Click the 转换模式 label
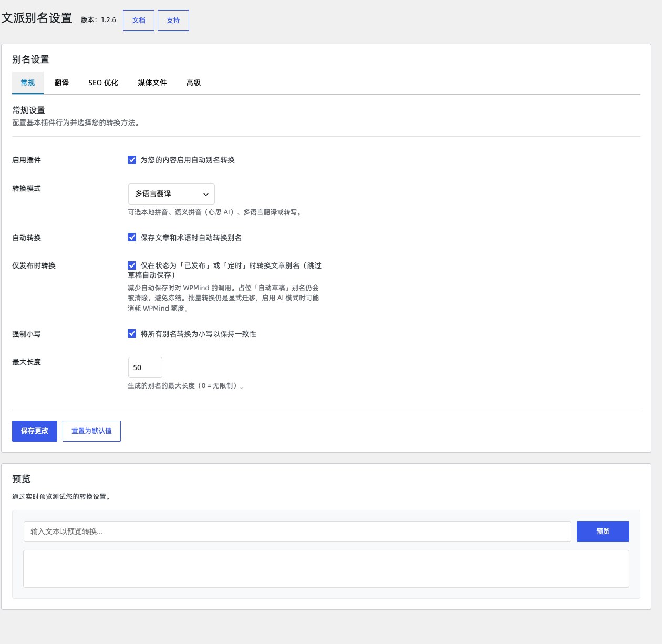Image resolution: width=662 pixels, height=644 pixels. pos(26,188)
